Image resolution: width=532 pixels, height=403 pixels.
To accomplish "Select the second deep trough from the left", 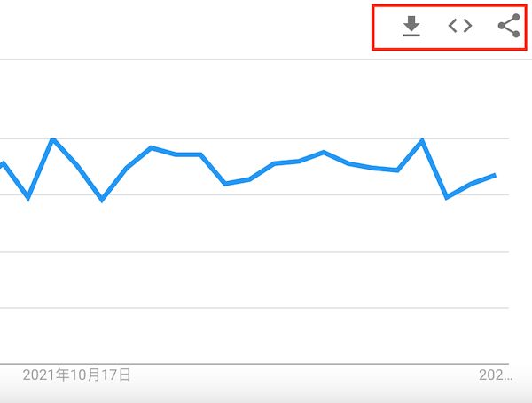I will (102, 199).
